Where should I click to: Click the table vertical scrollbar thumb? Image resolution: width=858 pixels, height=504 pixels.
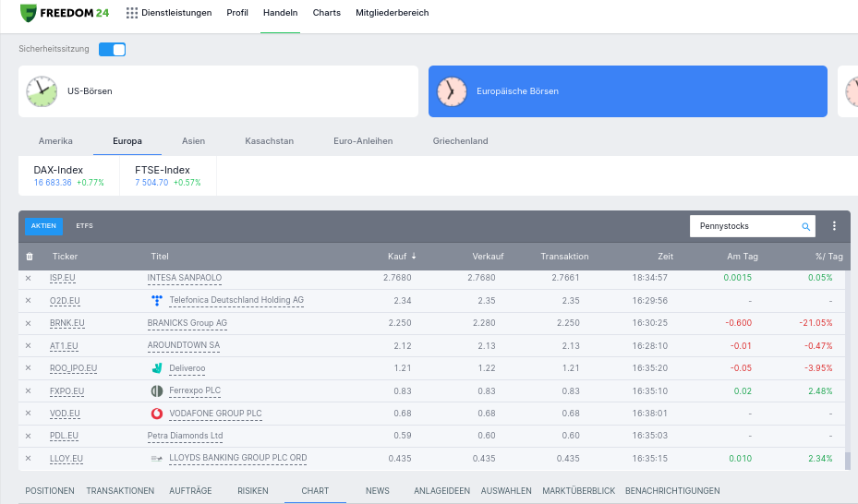coord(848,461)
